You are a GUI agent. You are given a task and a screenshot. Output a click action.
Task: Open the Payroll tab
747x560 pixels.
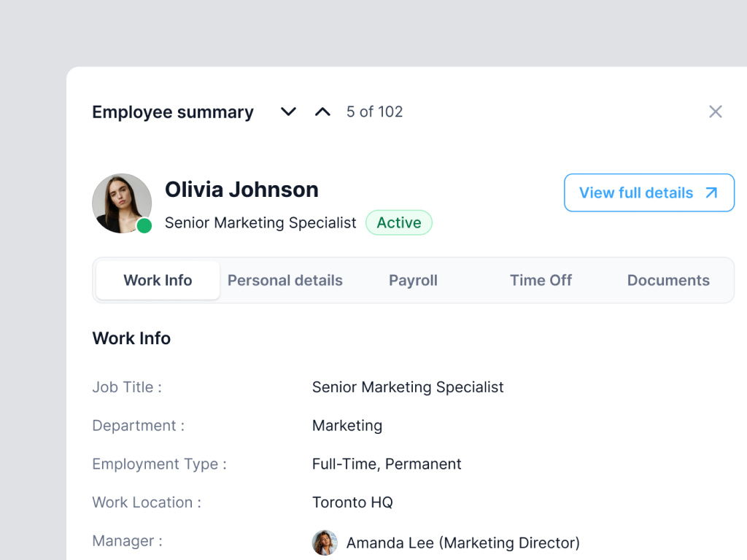tap(413, 280)
